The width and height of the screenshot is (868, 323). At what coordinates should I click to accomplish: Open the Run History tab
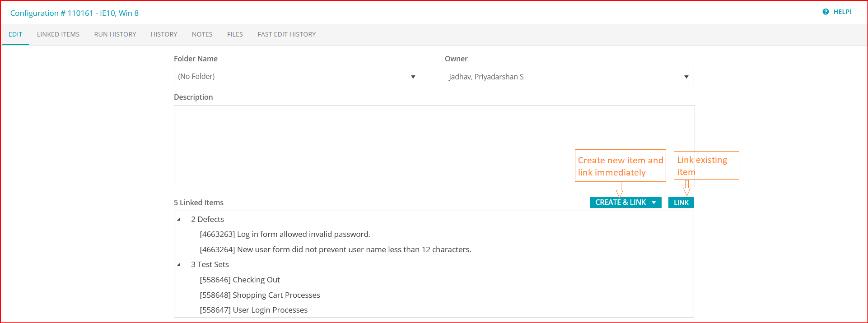115,34
